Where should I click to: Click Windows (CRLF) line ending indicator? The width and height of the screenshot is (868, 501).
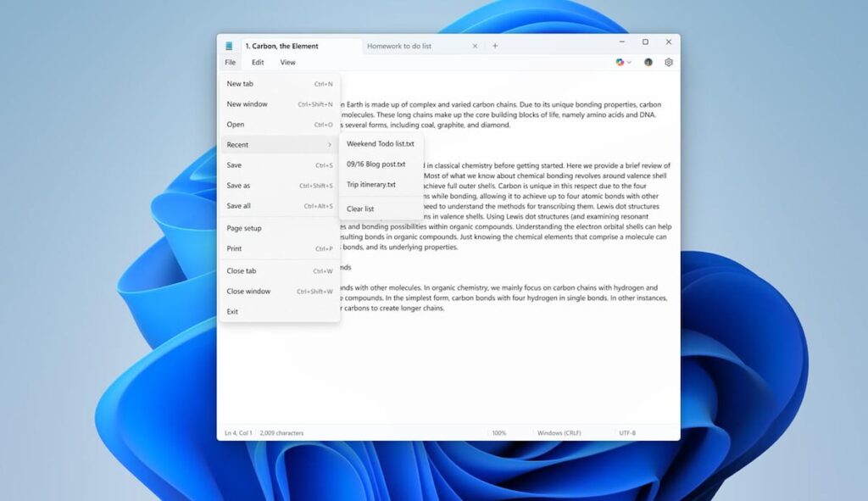[559, 433]
